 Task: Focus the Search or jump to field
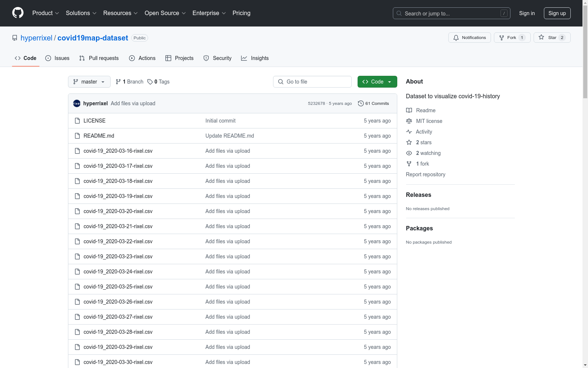coord(452,13)
